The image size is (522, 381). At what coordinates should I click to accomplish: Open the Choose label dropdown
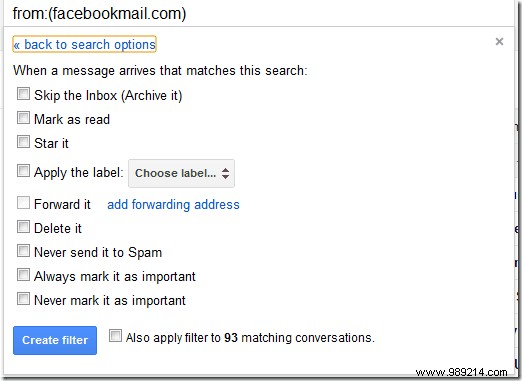click(x=181, y=173)
